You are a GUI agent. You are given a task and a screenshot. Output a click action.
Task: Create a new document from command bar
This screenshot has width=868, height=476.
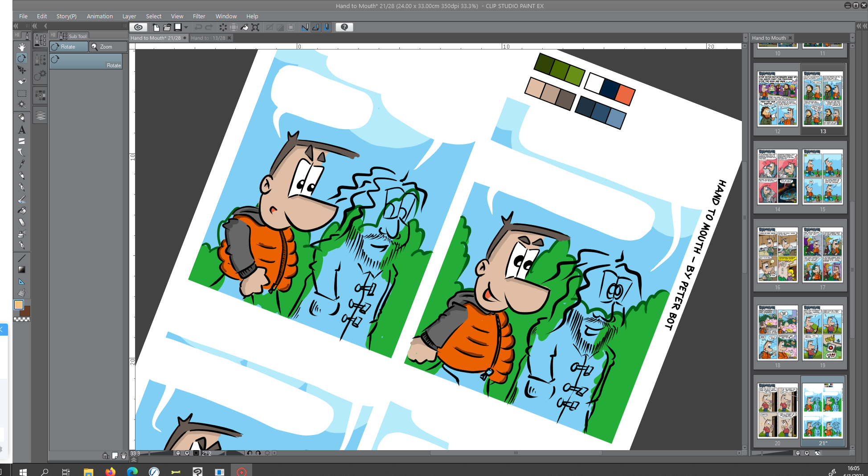pos(156,27)
